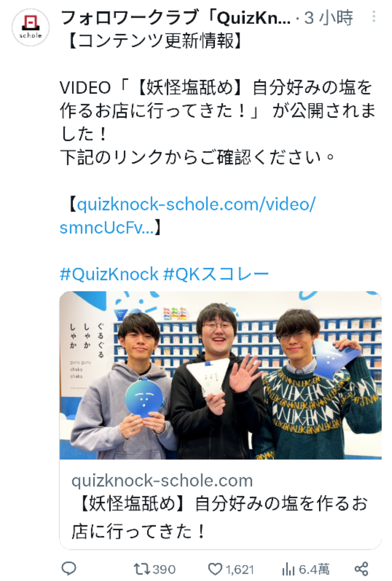Open the account name フォロワークラブ「QuizKn...
Image resolution: width=392 pixels, height=581 pixels.
[x=175, y=18]
